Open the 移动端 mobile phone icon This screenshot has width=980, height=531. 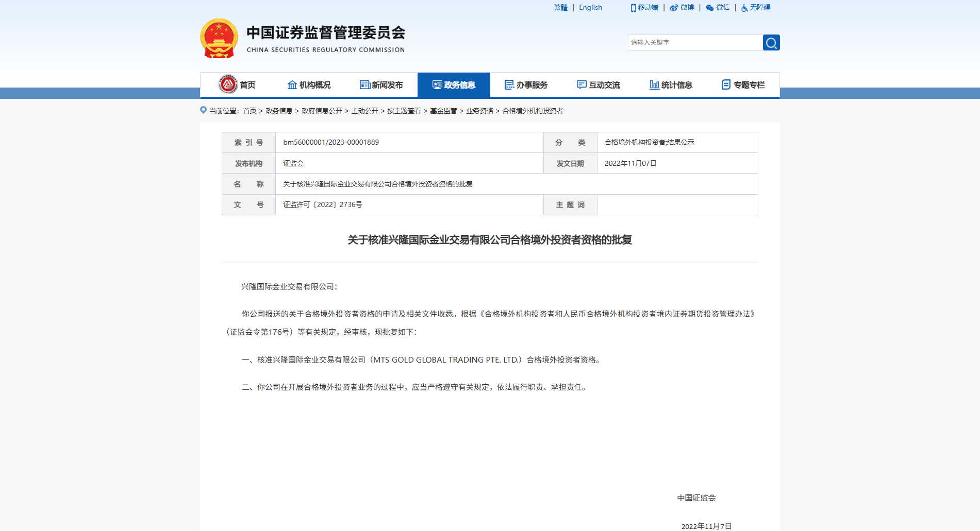[x=633, y=8]
